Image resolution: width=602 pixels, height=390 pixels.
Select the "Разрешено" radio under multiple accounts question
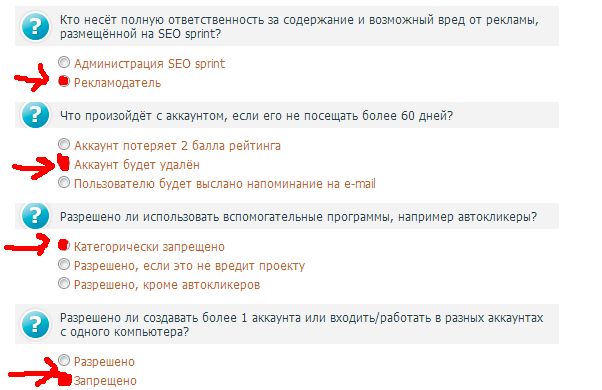coord(64,360)
